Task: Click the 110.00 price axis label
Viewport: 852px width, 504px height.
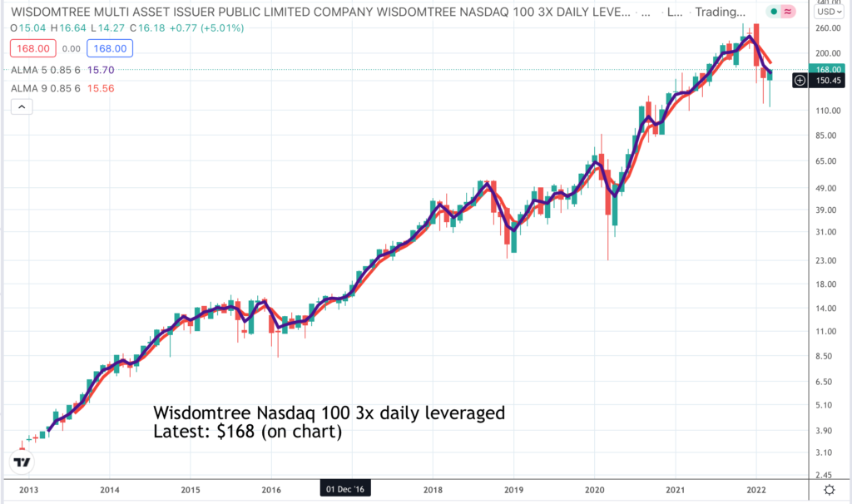Action: 828,111
